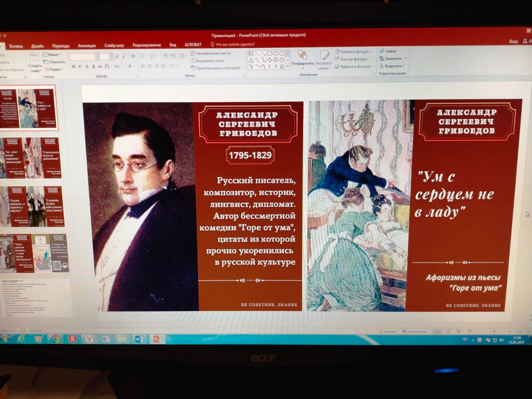Toggle align text right

point(156,66)
